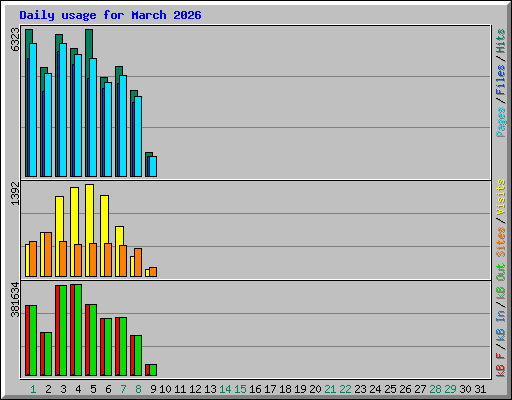Screen dimensions: 512x400
Task: Click the 'Pages' legend label
Action: click(x=500, y=122)
